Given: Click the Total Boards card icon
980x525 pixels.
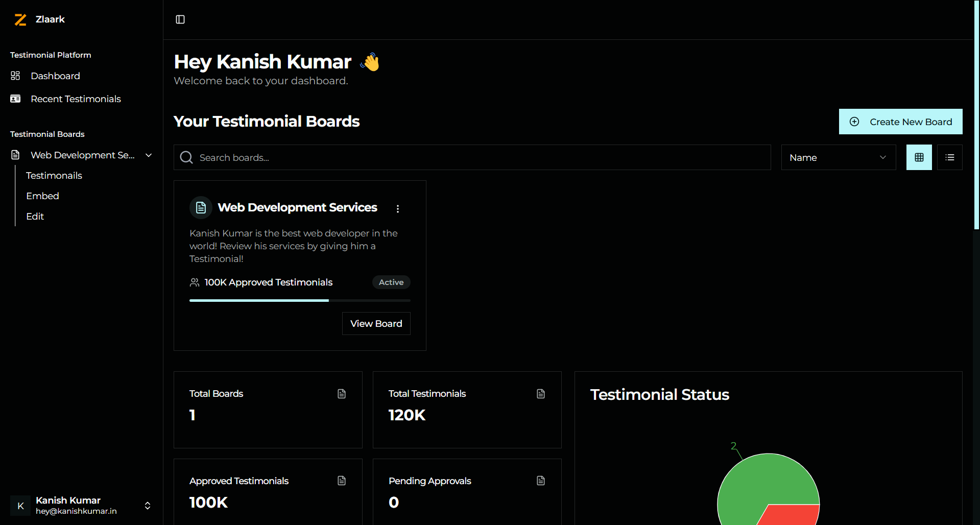Looking at the screenshot, I should (x=342, y=394).
